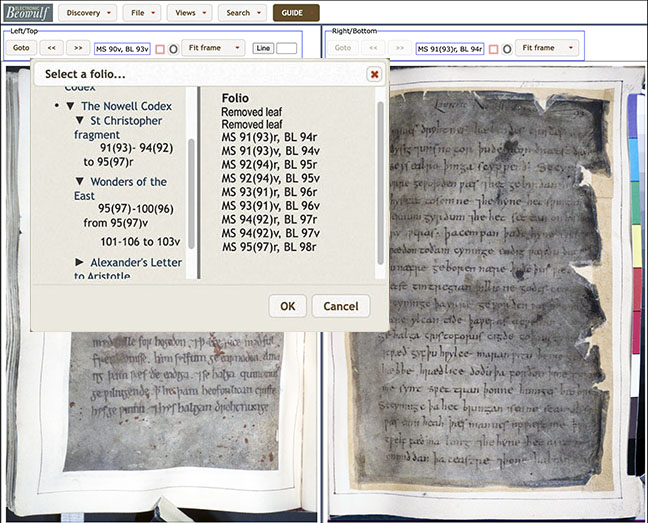Select Wonders of the East link

coord(121,188)
